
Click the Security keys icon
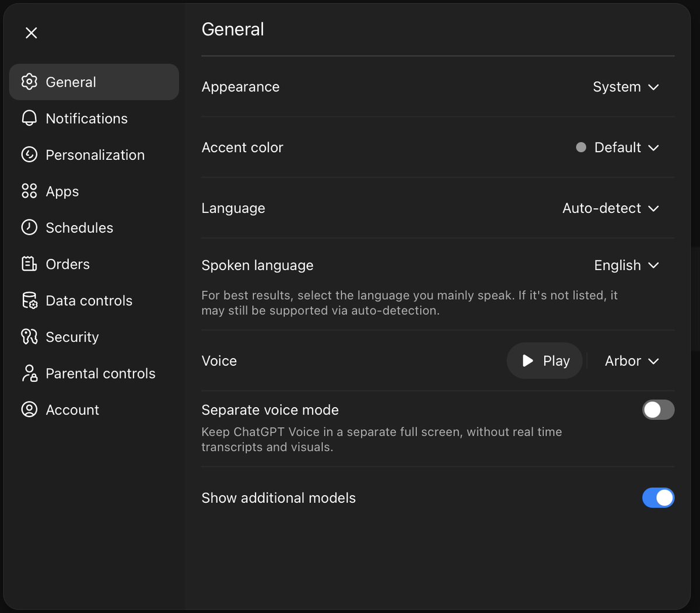(29, 337)
